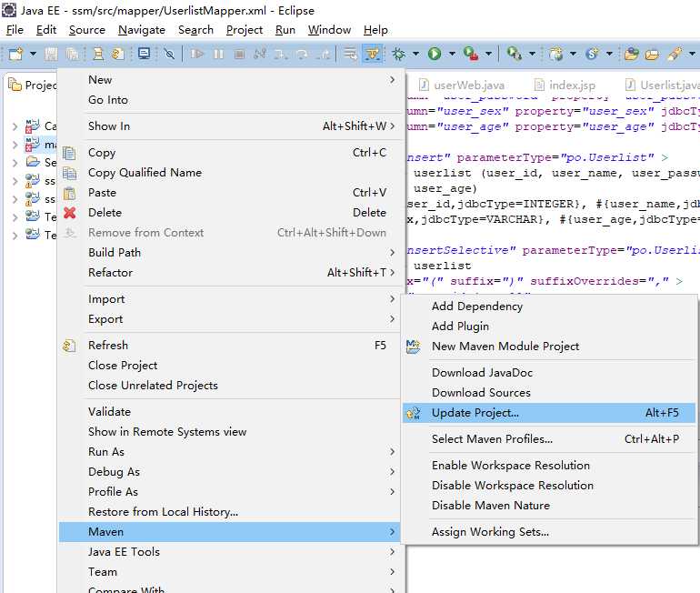Choose Enable Workspace Resolution
Image resolution: width=700 pixels, height=593 pixels.
pyautogui.click(x=549, y=466)
